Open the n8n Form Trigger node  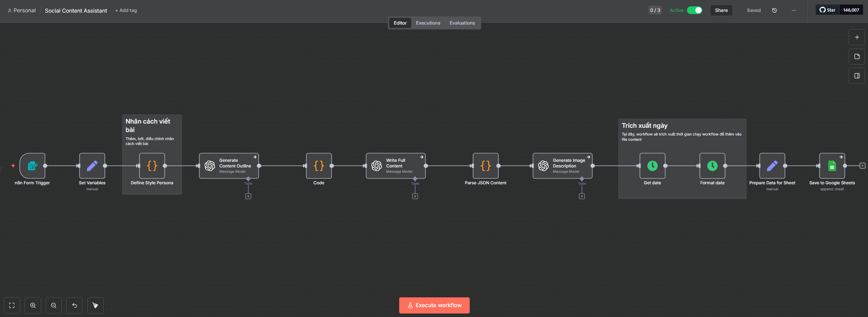32,166
